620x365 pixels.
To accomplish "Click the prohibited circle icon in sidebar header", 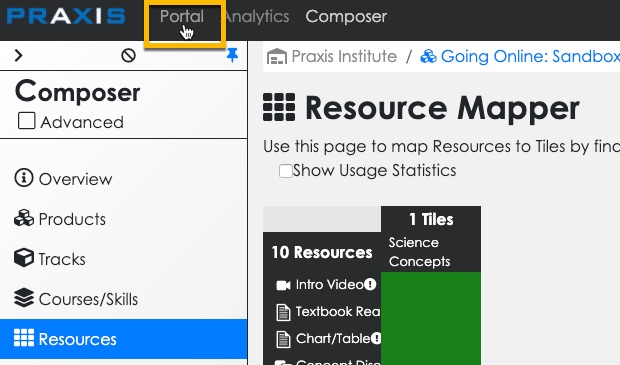I will point(128,55).
